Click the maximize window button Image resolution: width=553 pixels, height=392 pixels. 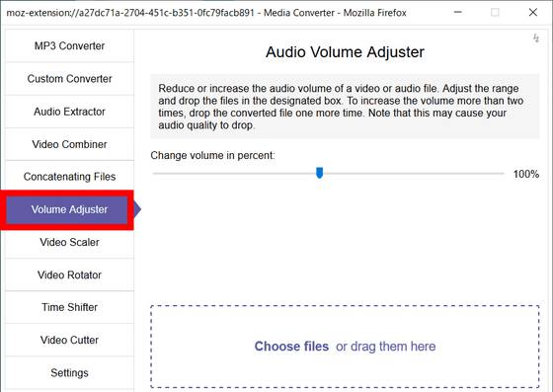pyautogui.click(x=495, y=12)
